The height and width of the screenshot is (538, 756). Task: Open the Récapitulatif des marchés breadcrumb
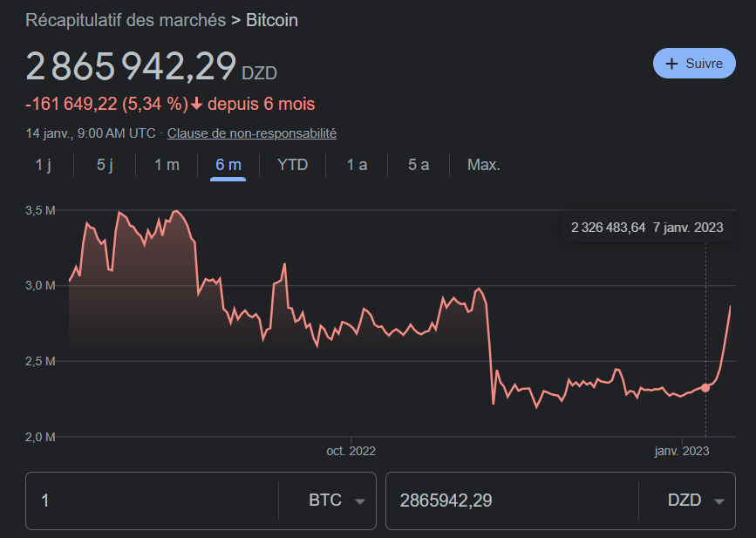tap(126, 20)
